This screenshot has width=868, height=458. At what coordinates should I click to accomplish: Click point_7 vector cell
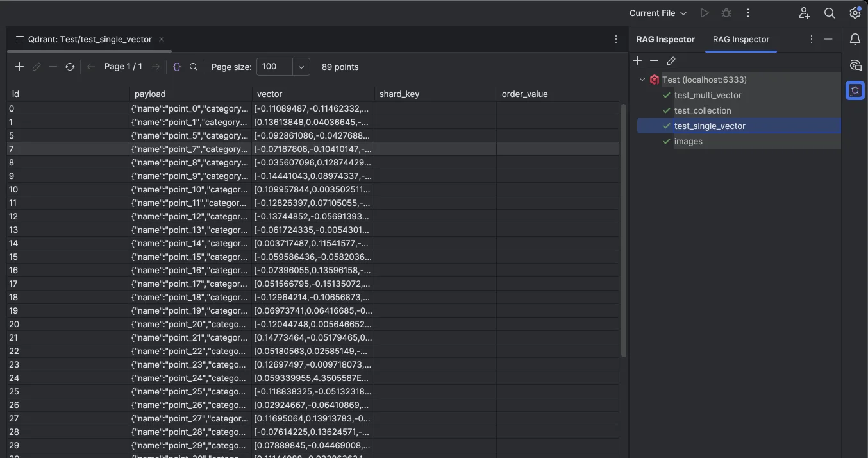[x=313, y=149]
